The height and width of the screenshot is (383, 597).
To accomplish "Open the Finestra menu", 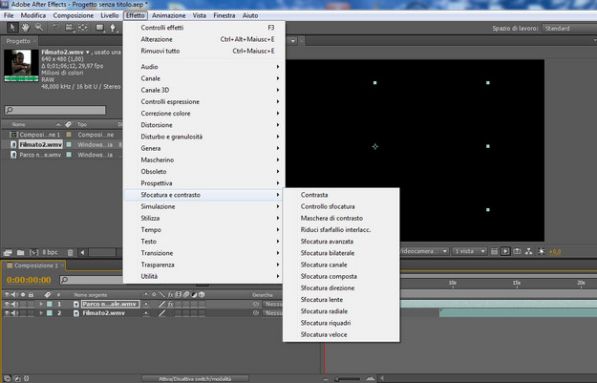I will [224, 16].
